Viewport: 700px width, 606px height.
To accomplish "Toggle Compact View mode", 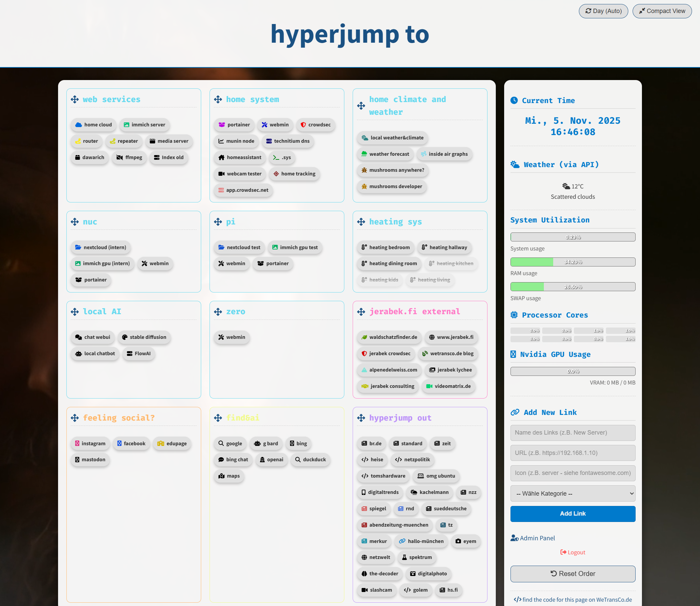I will [662, 11].
